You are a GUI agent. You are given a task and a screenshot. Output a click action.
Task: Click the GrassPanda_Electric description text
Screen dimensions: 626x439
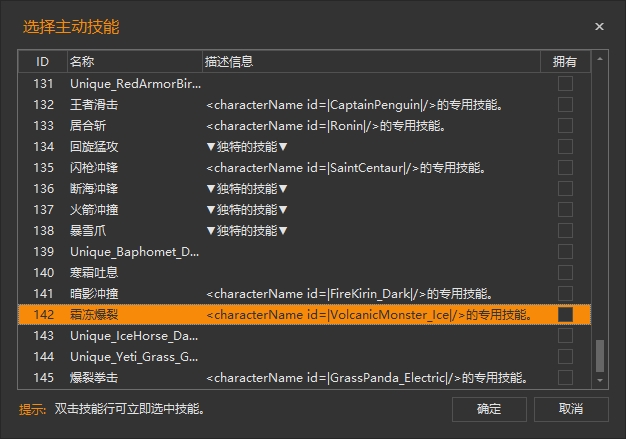[367, 378]
